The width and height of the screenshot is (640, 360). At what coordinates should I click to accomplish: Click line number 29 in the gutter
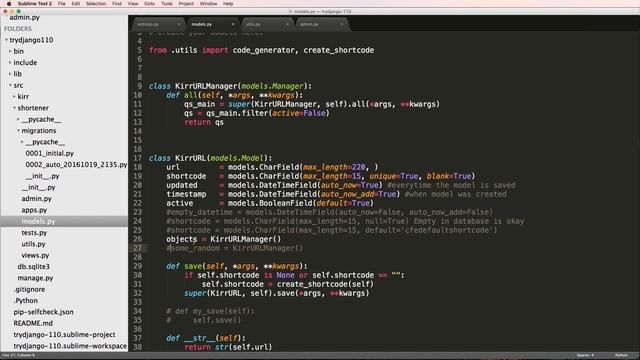(x=138, y=266)
